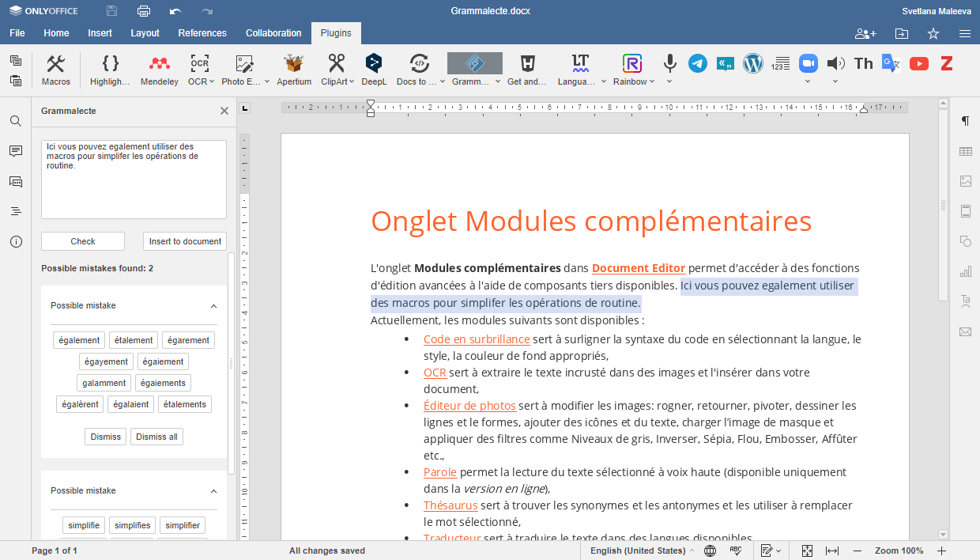Image resolution: width=980 pixels, height=560 pixels.
Task: Click the Check button
Action: (x=83, y=241)
